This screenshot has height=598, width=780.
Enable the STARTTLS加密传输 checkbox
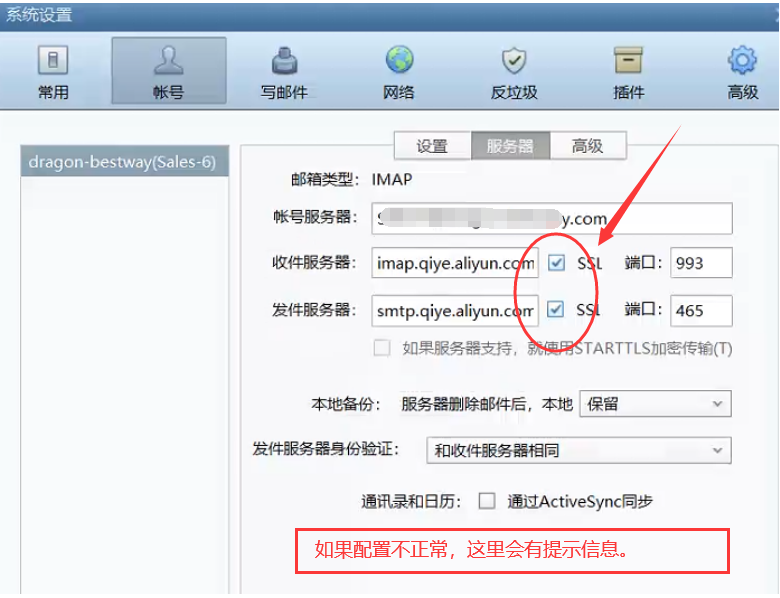pos(382,348)
